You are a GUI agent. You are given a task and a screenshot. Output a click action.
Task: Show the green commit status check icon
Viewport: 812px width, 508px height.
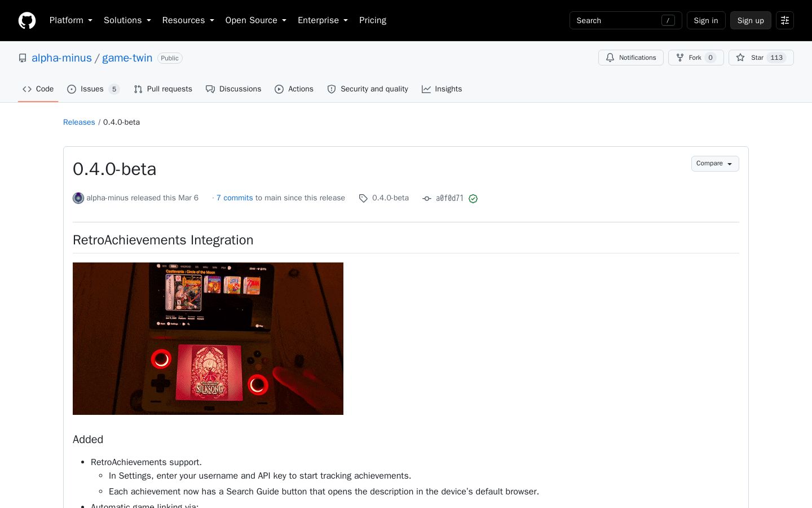473,199
